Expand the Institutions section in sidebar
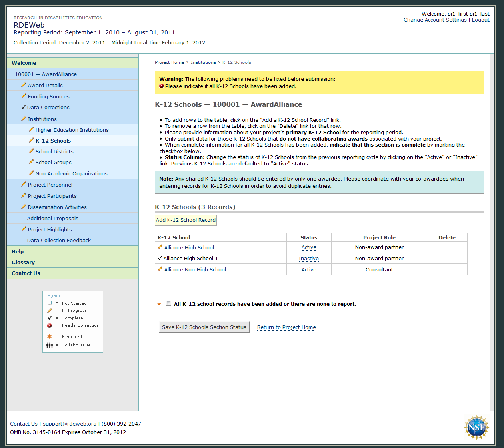Viewport: 504px width, 448px height. (42, 119)
